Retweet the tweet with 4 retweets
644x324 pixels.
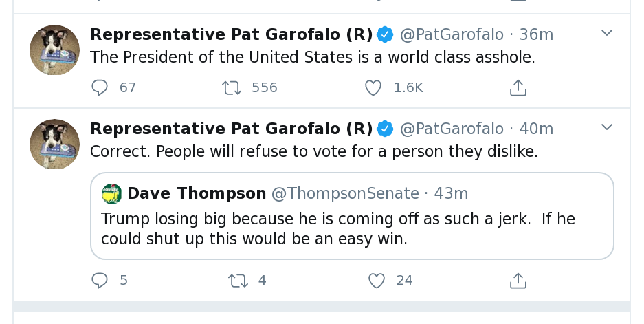pyautogui.click(x=238, y=281)
